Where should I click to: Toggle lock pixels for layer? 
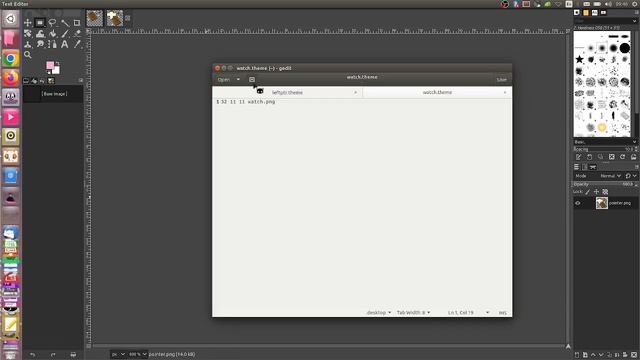click(x=588, y=192)
